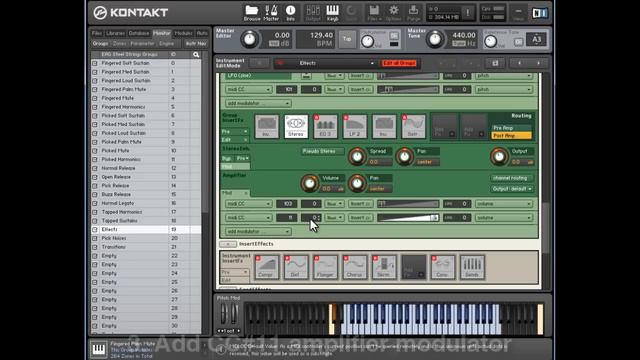Select the Transitions group row

pos(146,247)
